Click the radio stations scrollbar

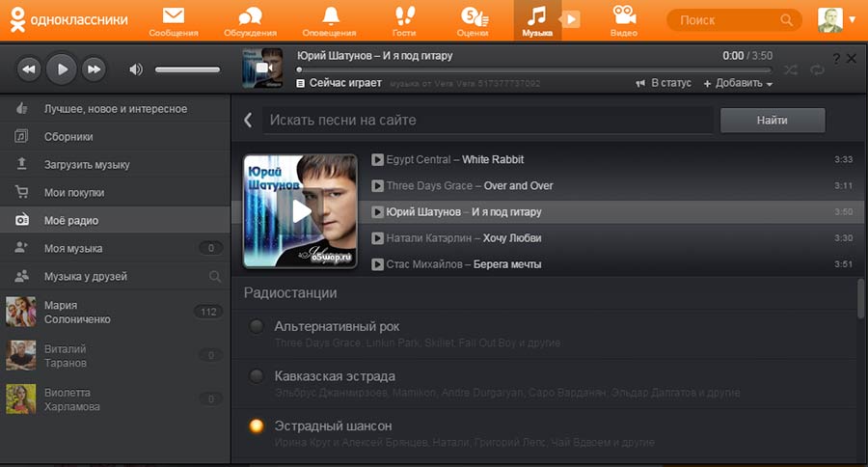coord(861,298)
